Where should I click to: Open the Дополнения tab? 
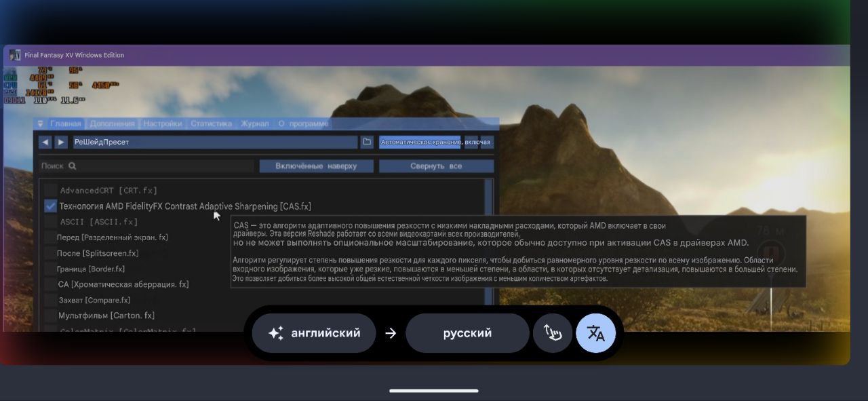coord(112,123)
